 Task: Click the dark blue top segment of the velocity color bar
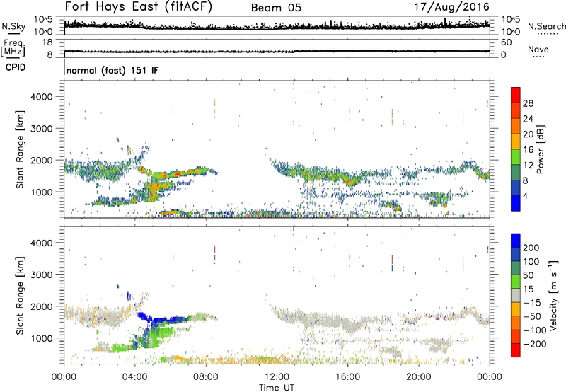(516, 241)
